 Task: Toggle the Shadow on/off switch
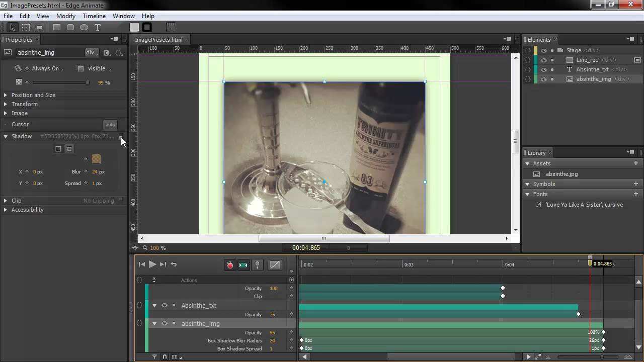click(x=121, y=136)
